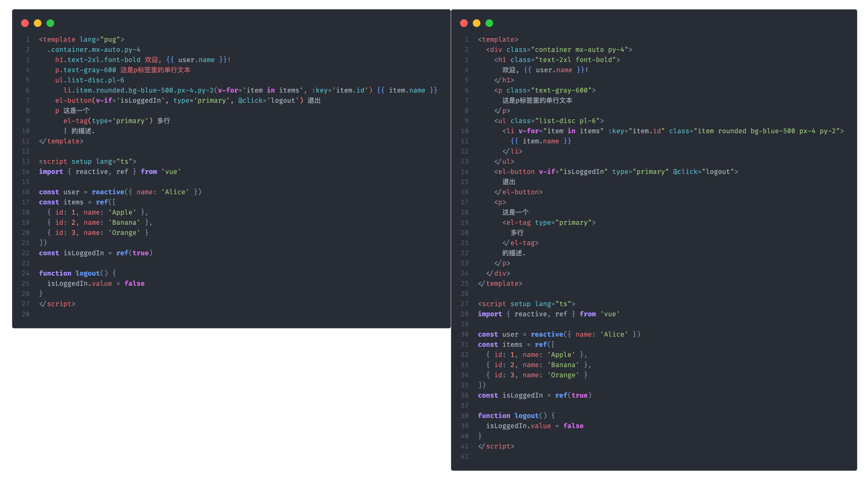
Task: Click the 'pug' lang value in the template tag
Action: (110, 39)
